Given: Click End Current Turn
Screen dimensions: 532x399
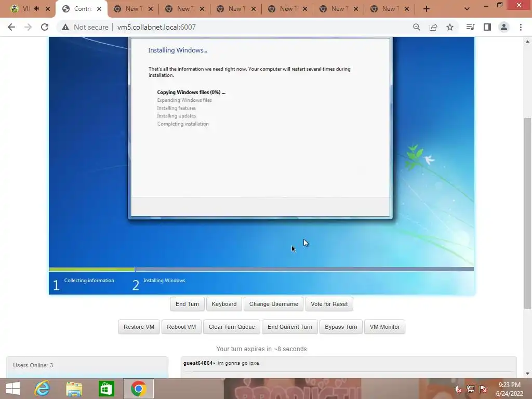Looking at the screenshot, I should click(x=290, y=327).
